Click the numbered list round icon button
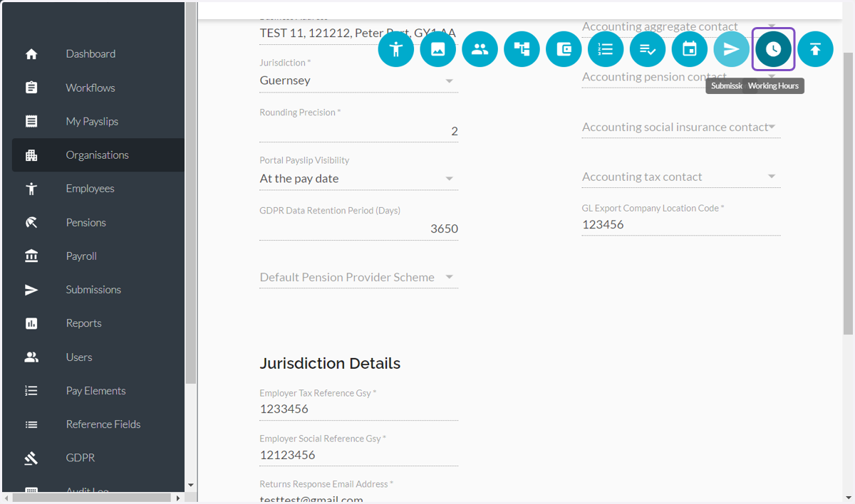Viewport: 855px width, 504px height. point(606,49)
